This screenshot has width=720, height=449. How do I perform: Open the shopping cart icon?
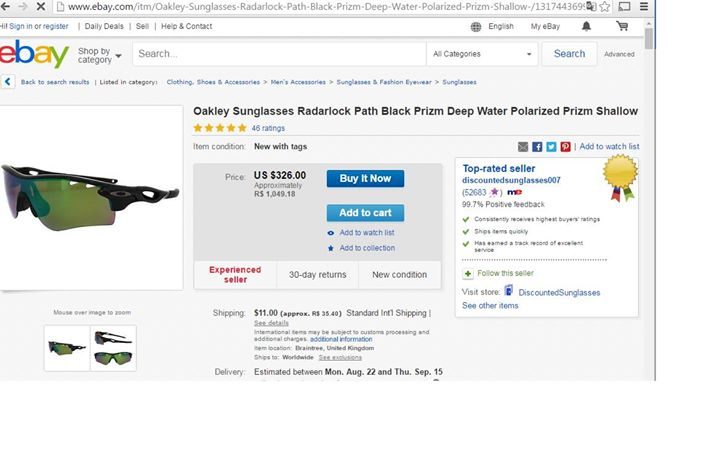(x=622, y=26)
